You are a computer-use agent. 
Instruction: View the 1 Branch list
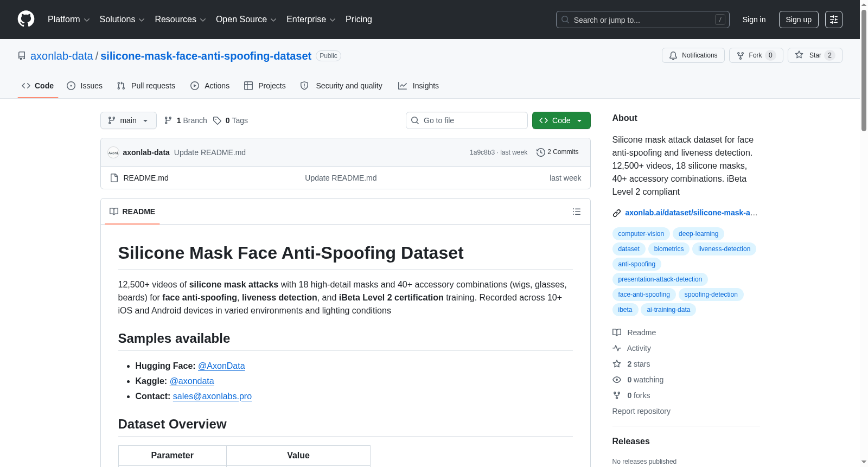186,120
